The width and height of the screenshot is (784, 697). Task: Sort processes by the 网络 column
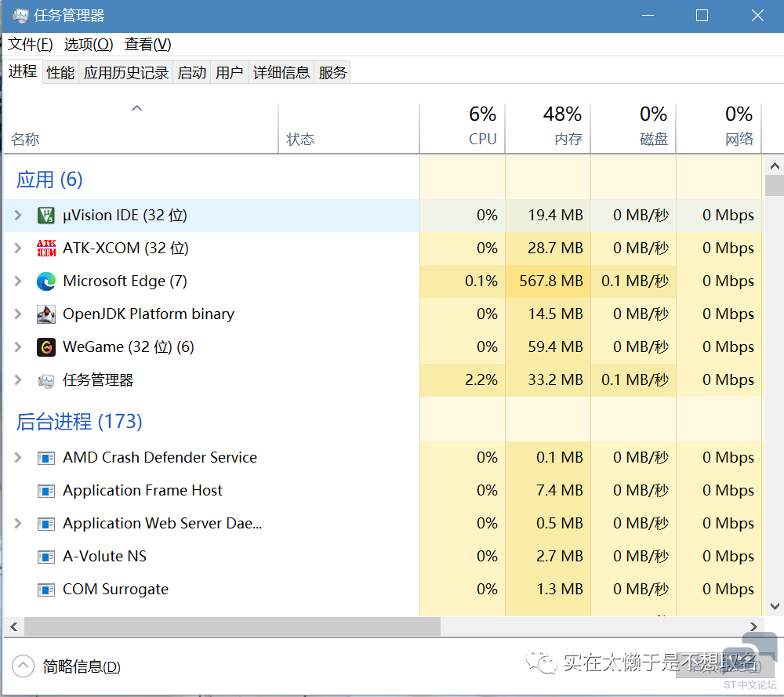pyautogui.click(x=719, y=128)
